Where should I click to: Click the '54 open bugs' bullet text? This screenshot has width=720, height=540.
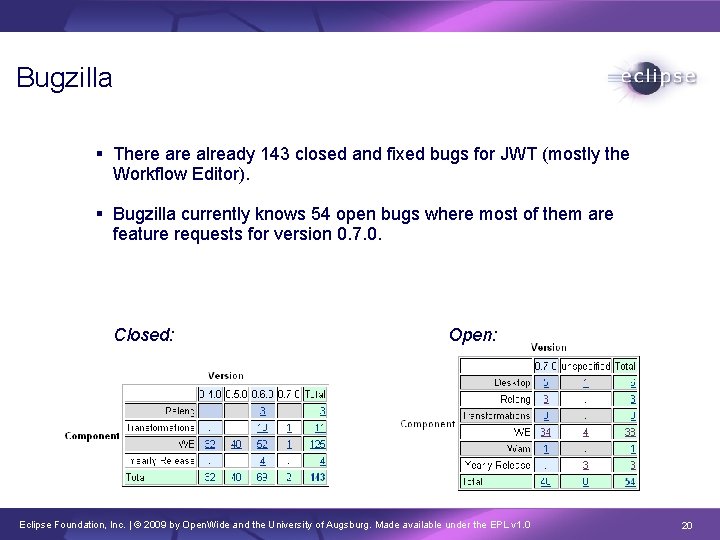[x=363, y=224]
